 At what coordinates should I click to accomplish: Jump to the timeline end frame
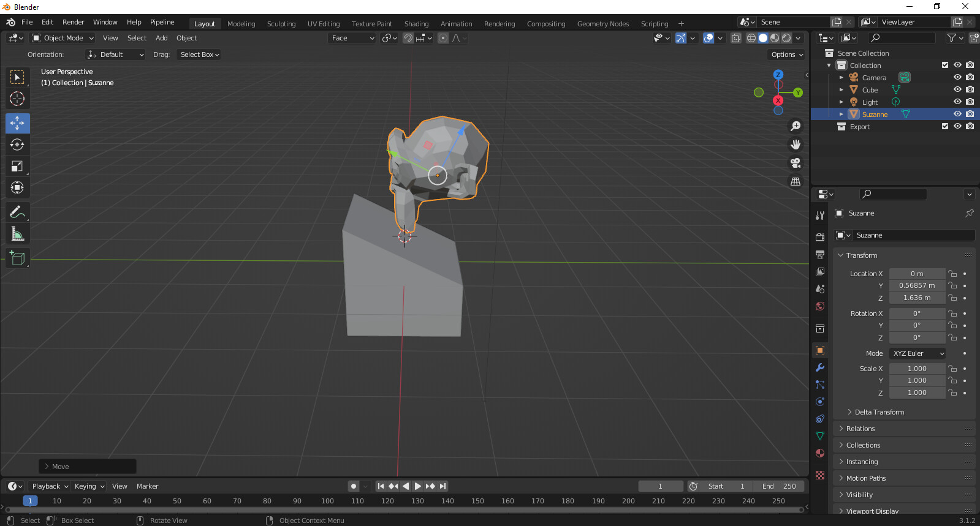click(443, 486)
